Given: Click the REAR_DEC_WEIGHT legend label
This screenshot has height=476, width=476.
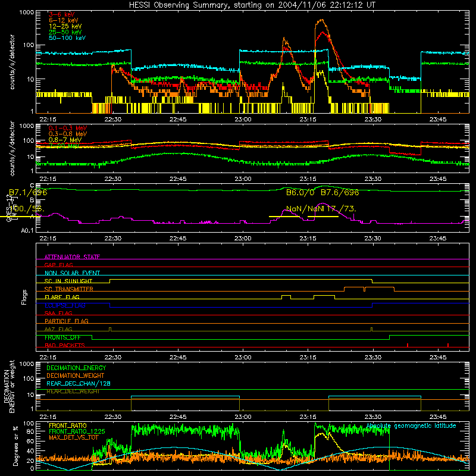Looking at the screenshot, I should tap(73, 392).
